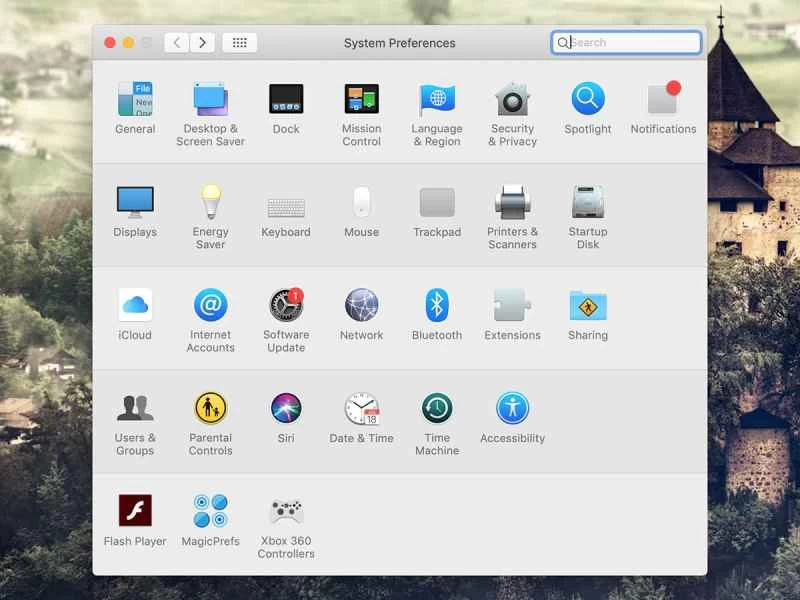Screen dimensions: 800x600
Task: Open Notifications settings
Action: tap(663, 103)
